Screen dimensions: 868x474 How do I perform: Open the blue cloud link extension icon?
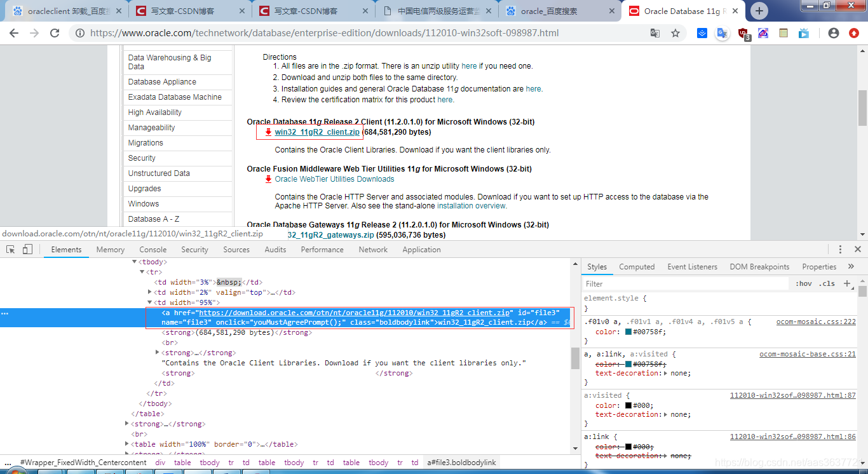pyautogui.click(x=763, y=33)
